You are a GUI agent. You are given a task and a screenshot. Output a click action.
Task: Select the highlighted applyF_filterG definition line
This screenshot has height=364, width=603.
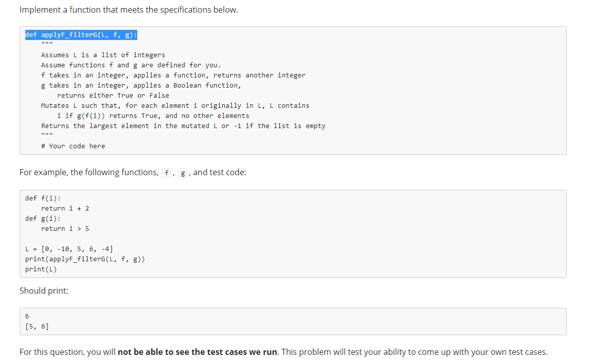click(x=81, y=34)
